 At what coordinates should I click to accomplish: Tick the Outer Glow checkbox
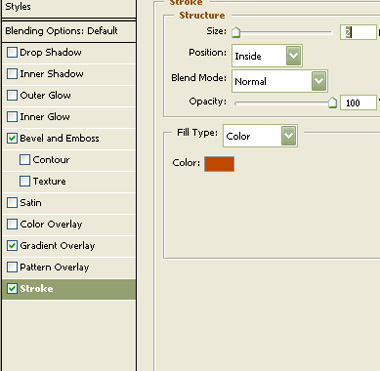12,95
